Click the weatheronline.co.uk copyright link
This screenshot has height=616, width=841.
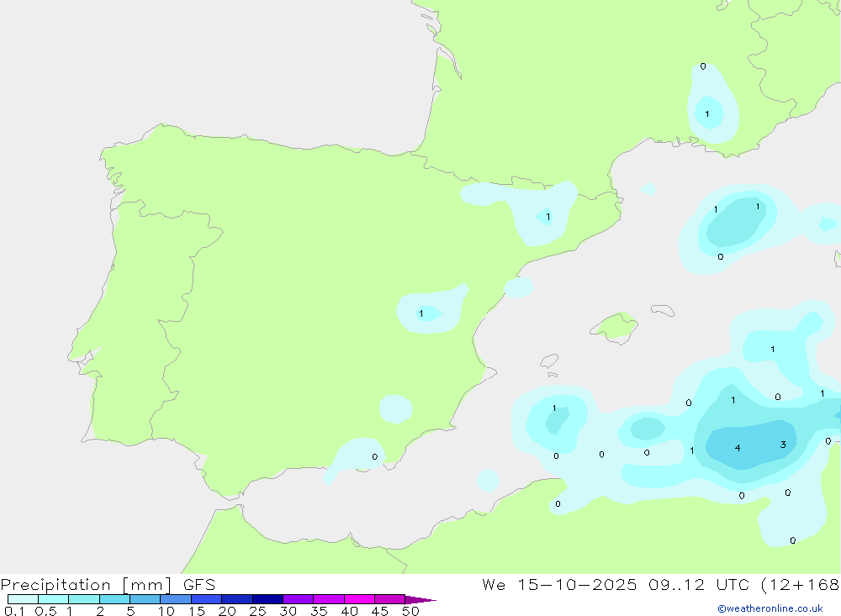pos(770,608)
